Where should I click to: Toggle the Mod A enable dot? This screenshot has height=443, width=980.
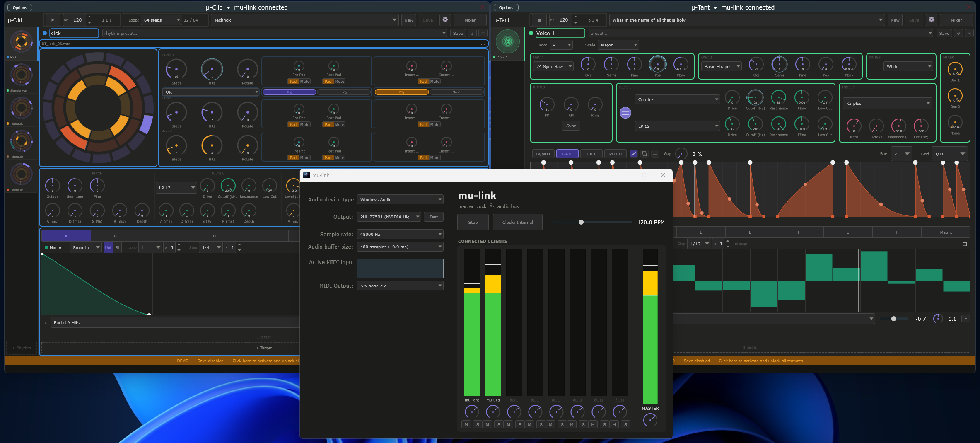[46, 247]
